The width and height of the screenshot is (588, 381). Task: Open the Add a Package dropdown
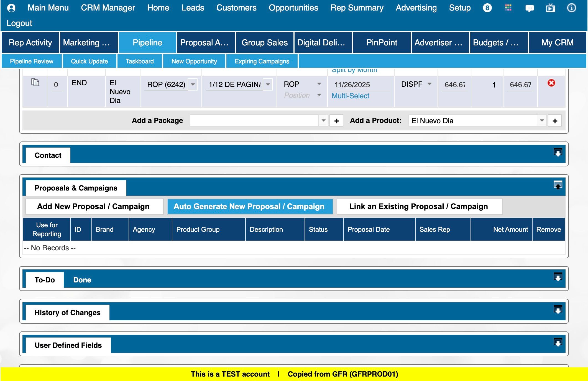[x=323, y=121]
